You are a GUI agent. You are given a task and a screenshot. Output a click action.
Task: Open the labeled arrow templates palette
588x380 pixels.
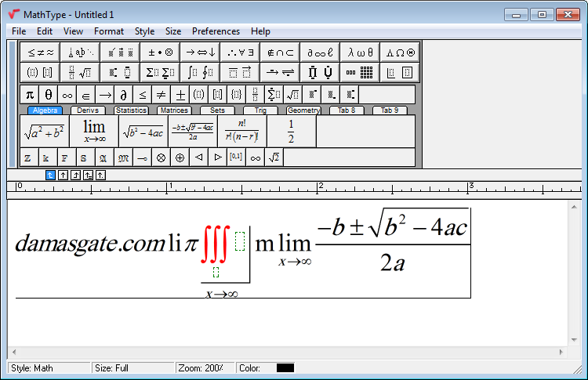[280, 72]
